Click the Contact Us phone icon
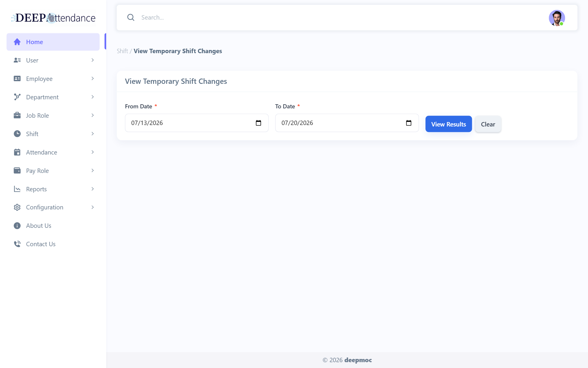This screenshot has height=368, width=588. [x=17, y=244]
